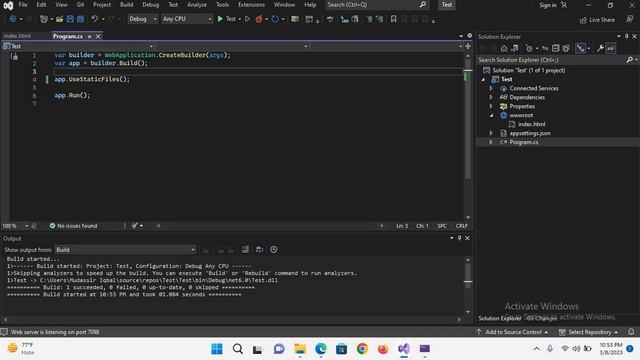Open the Debug menu
Image resolution: width=640 pixels, height=360 pixels.
tap(151, 4)
